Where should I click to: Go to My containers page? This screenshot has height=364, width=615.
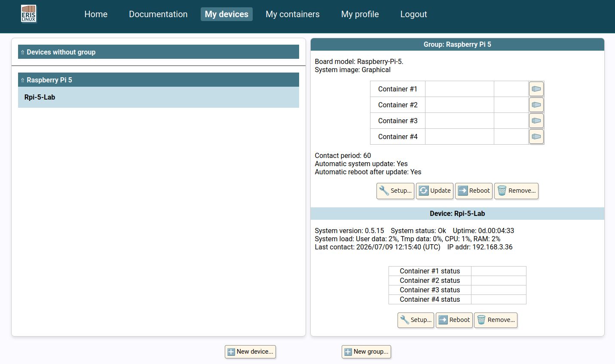(x=293, y=14)
